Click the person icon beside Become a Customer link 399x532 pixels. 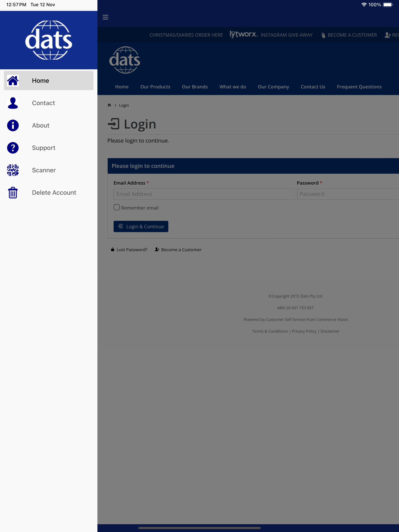[157, 249]
